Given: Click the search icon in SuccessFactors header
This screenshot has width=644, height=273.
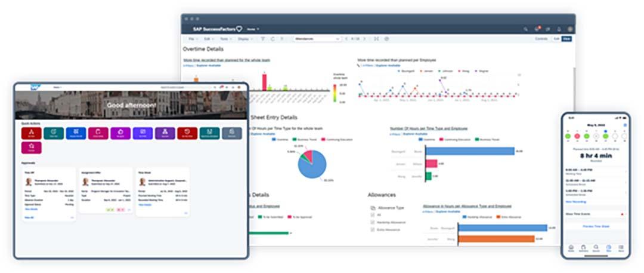Looking at the screenshot, I should [525, 29].
